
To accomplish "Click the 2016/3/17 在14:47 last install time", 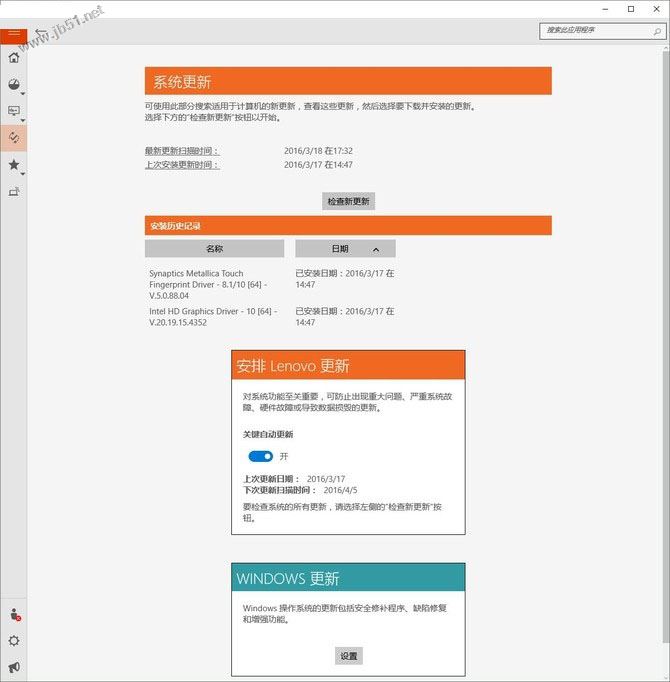I will tap(318, 165).
